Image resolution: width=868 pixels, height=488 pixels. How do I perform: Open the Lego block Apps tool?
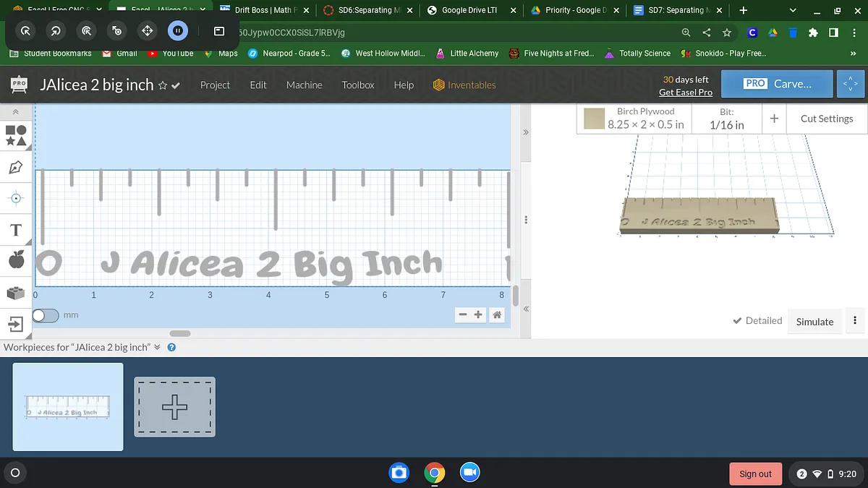(16, 293)
